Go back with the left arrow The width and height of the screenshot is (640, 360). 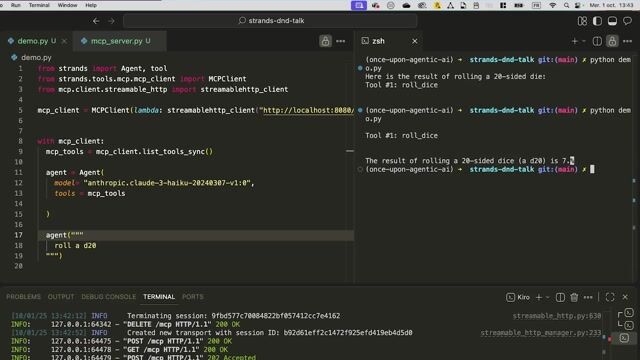(96, 21)
